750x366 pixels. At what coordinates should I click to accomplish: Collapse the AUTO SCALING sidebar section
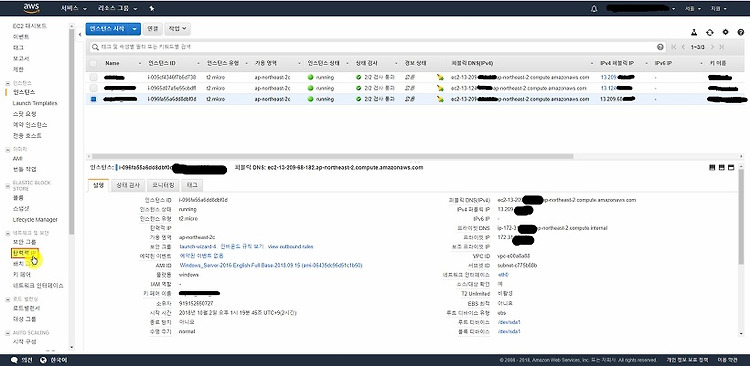pyautogui.click(x=7, y=333)
